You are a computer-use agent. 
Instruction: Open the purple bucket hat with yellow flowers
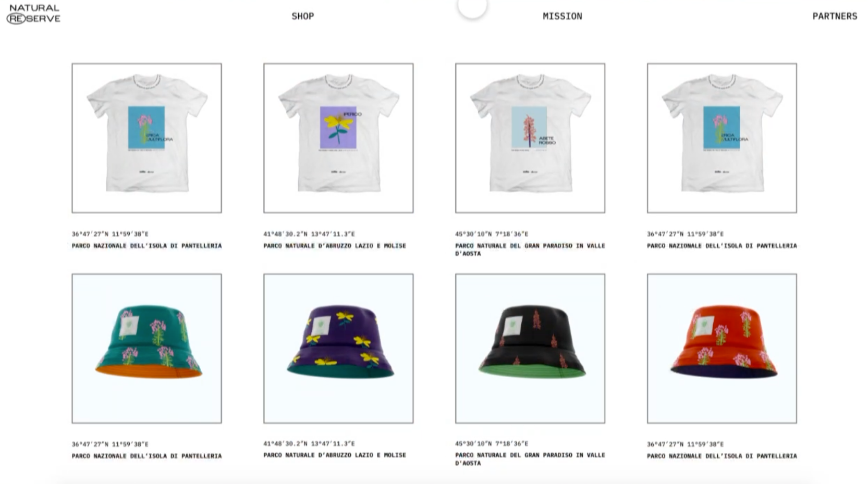338,349
